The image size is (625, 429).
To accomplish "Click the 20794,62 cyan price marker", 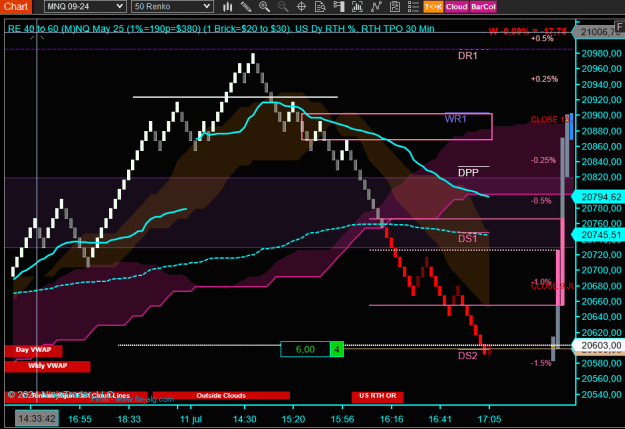I will pos(599,197).
